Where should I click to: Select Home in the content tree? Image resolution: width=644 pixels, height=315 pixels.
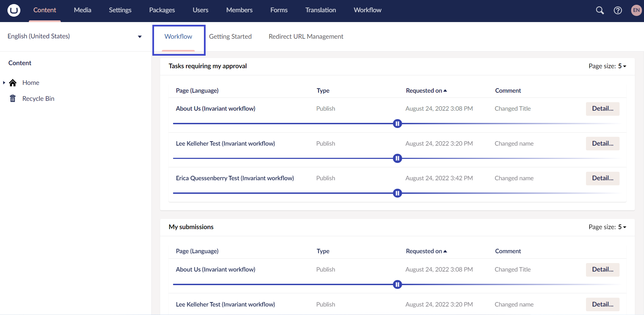tap(31, 82)
